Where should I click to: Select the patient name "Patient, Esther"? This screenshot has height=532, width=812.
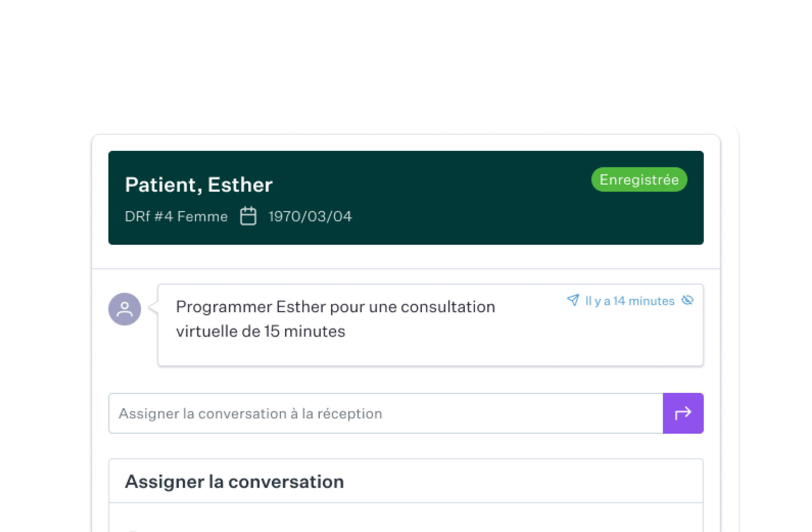point(199,185)
